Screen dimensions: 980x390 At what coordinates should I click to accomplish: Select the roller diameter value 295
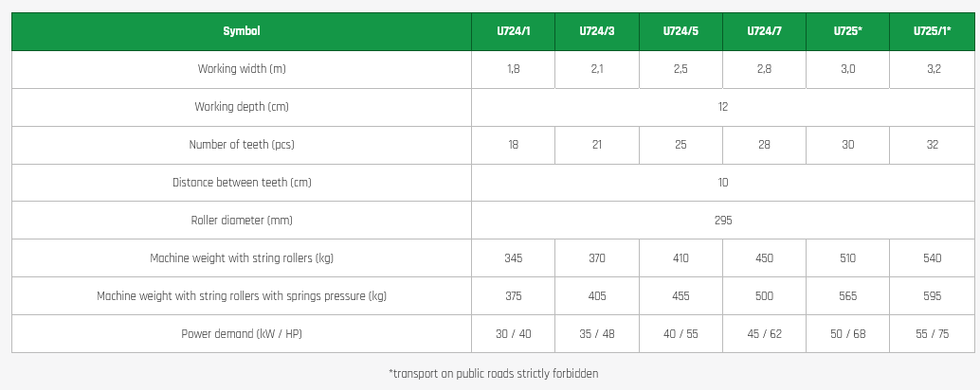(722, 221)
